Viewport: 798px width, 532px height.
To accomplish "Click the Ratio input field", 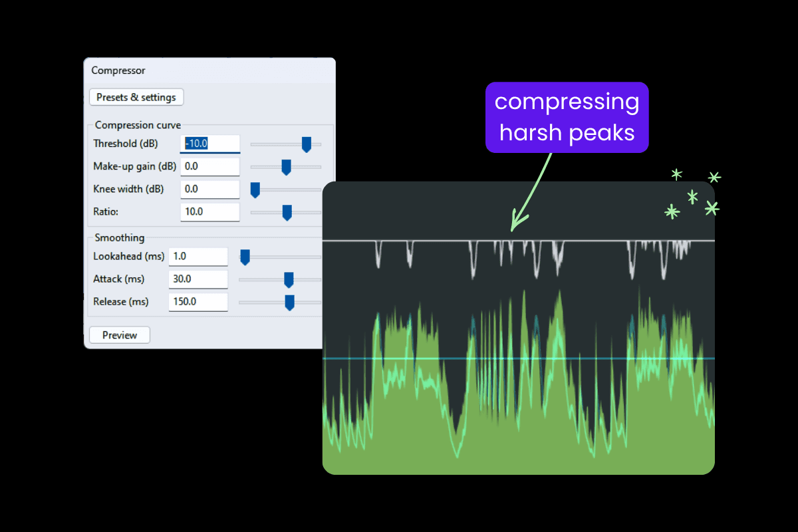I will coord(210,211).
